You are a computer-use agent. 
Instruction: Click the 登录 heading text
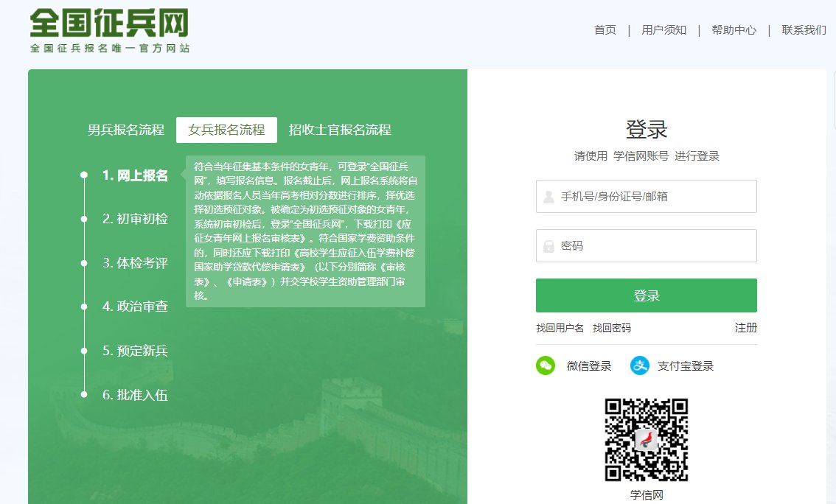(647, 130)
